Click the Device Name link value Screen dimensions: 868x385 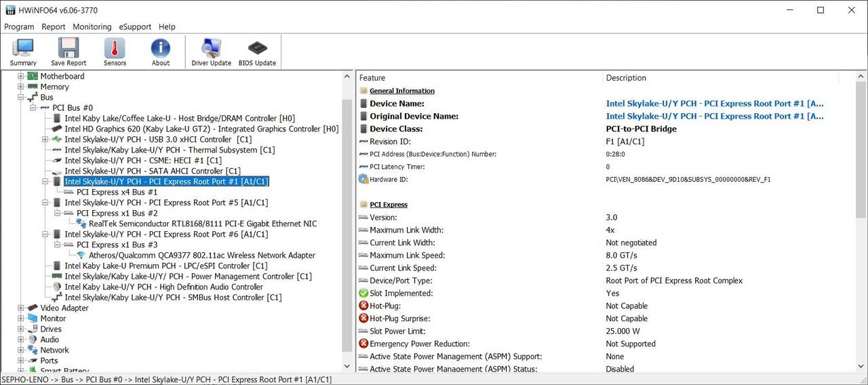[x=714, y=104]
